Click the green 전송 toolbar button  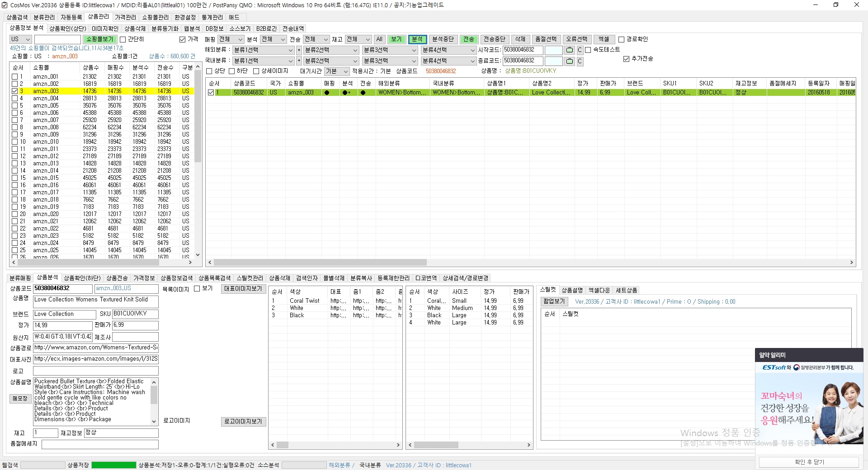pos(468,39)
